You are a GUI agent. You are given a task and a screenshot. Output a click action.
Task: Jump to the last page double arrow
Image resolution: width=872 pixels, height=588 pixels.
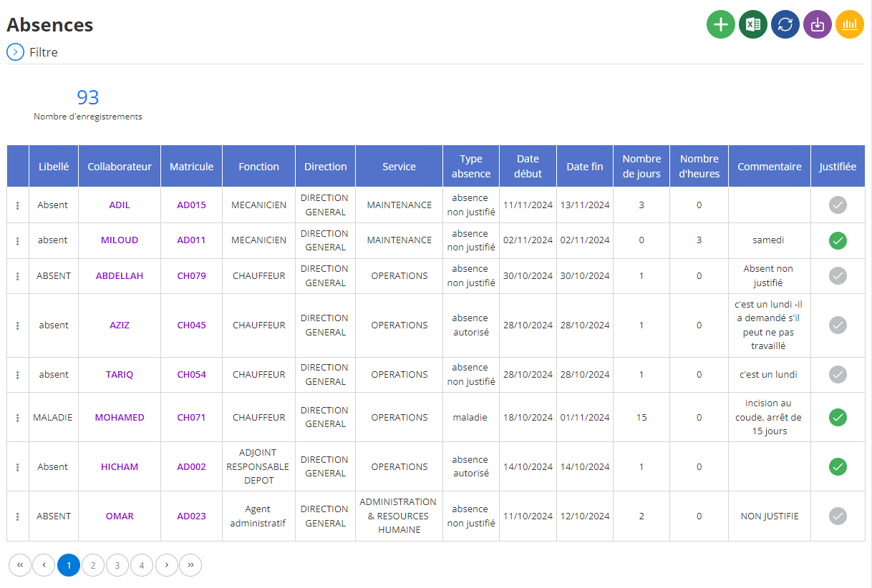(x=190, y=565)
